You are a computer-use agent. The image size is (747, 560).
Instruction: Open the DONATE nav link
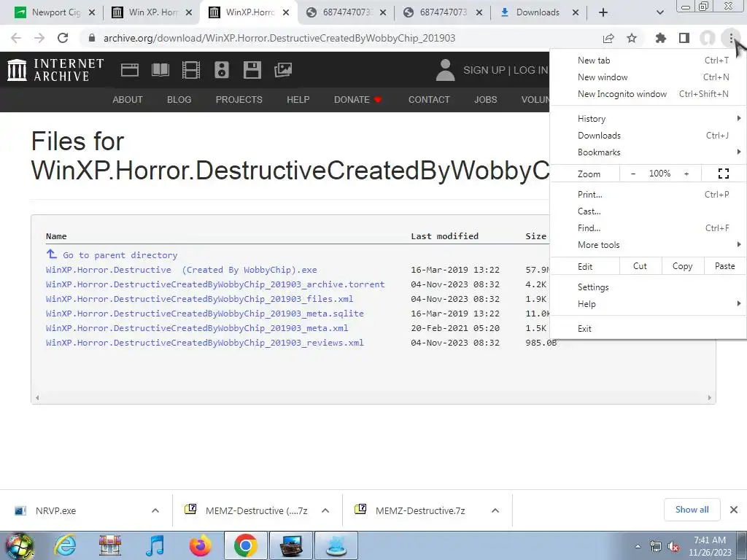tap(357, 99)
